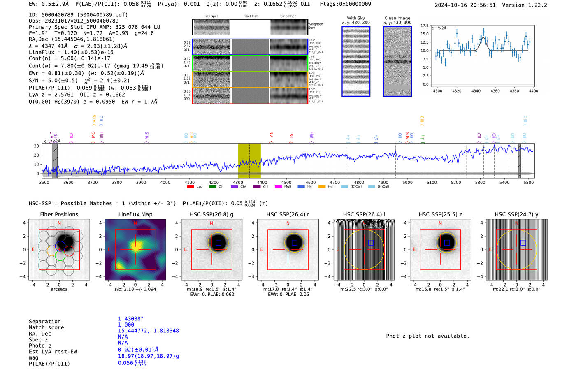The height and width of the screenshot is (392, 576).
Task: Click the Weighted Sum 2D spectrum row
Action: [x=250, y=27]
